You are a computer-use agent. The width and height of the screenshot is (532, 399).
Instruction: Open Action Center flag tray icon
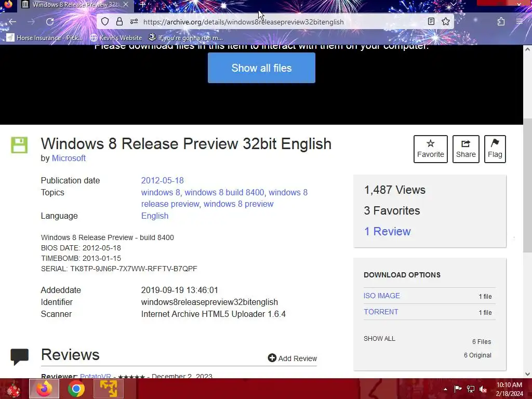(458, 389)
